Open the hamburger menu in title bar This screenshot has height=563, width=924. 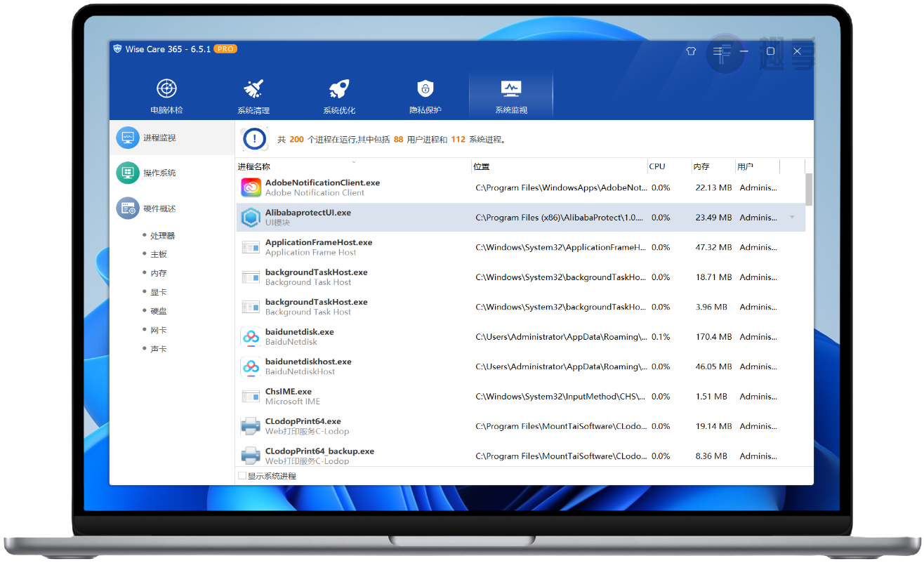pyautogui.click(x=718, y=51)
